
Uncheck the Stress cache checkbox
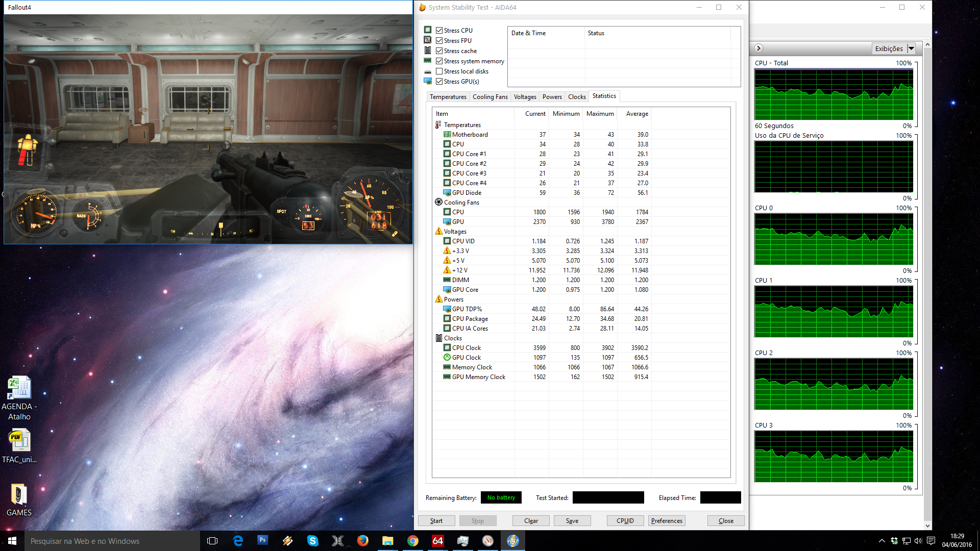point(439,51)
